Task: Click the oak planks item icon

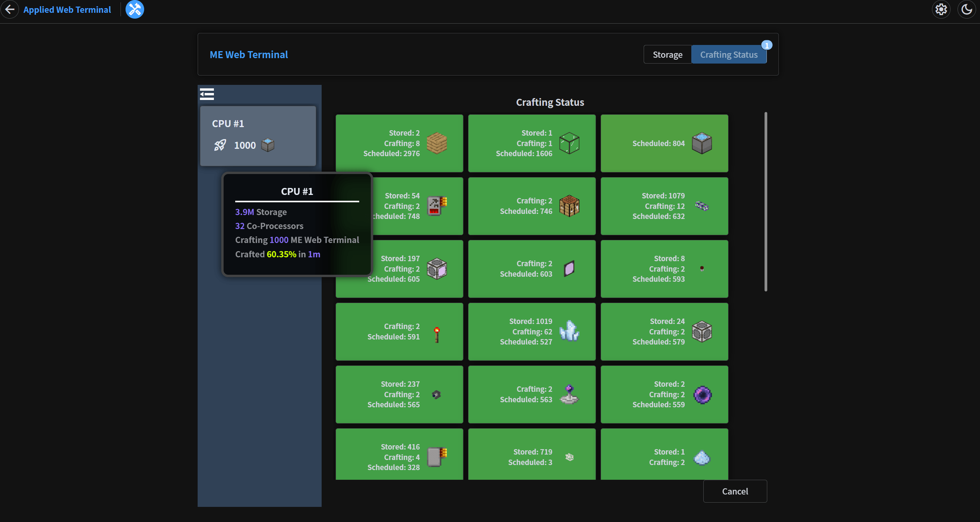Action: click(x=437, y=143)
